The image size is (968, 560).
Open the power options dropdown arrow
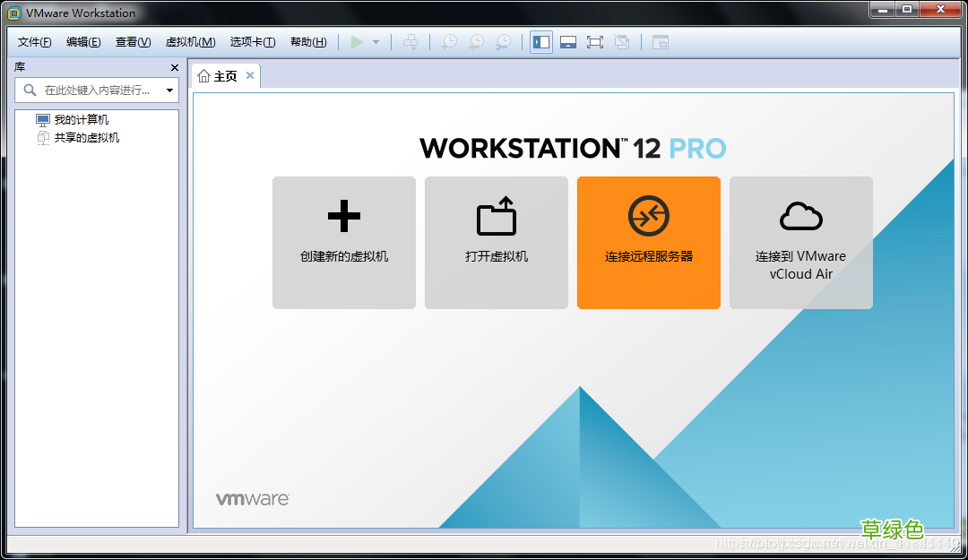376,41
